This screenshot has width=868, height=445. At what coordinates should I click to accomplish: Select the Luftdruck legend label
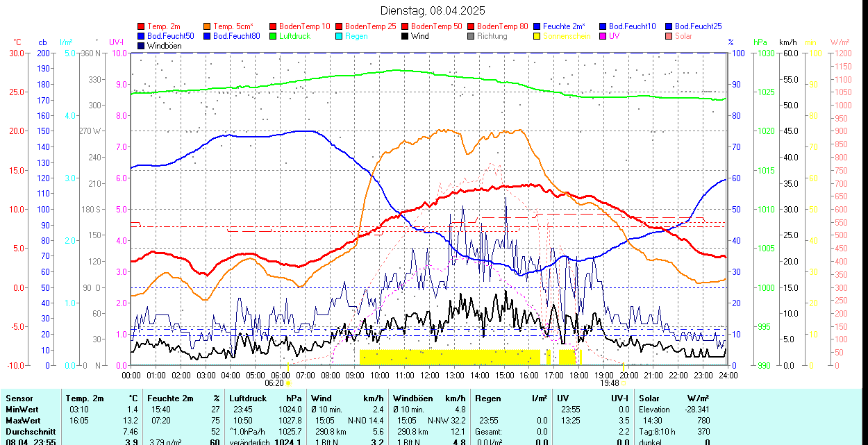pos(294,36)
